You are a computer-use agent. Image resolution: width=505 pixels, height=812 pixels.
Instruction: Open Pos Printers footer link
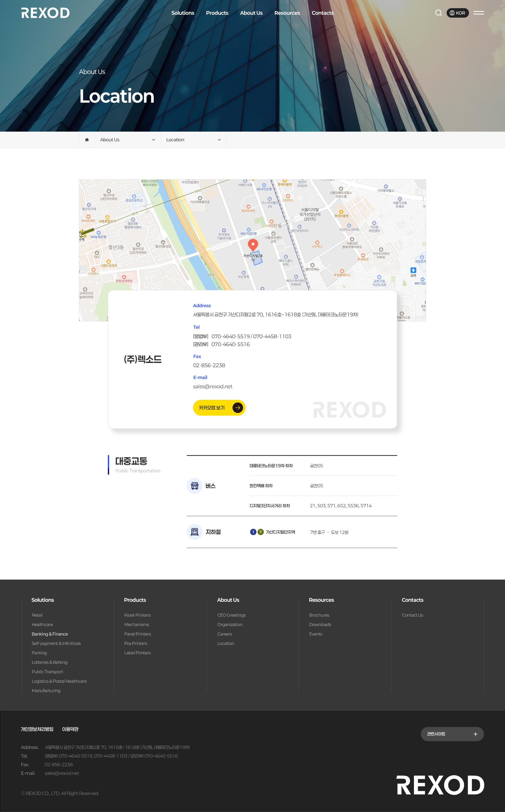[136, 643]
